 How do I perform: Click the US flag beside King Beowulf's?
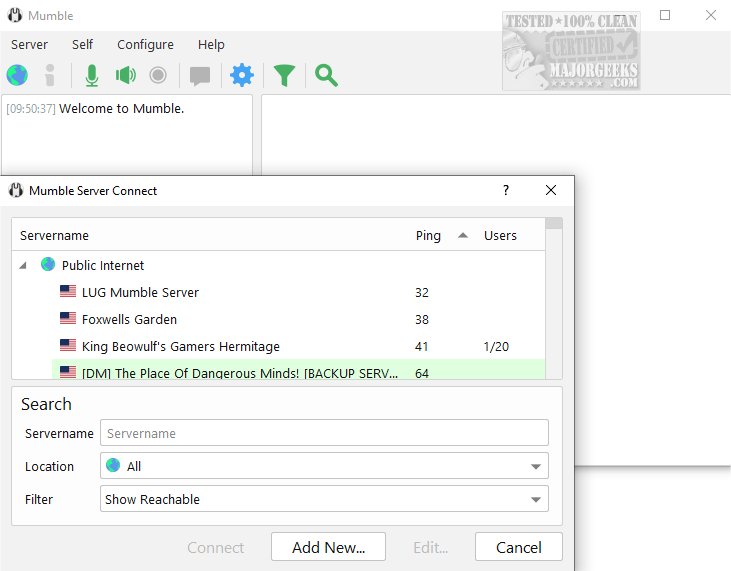click(68, 345)
